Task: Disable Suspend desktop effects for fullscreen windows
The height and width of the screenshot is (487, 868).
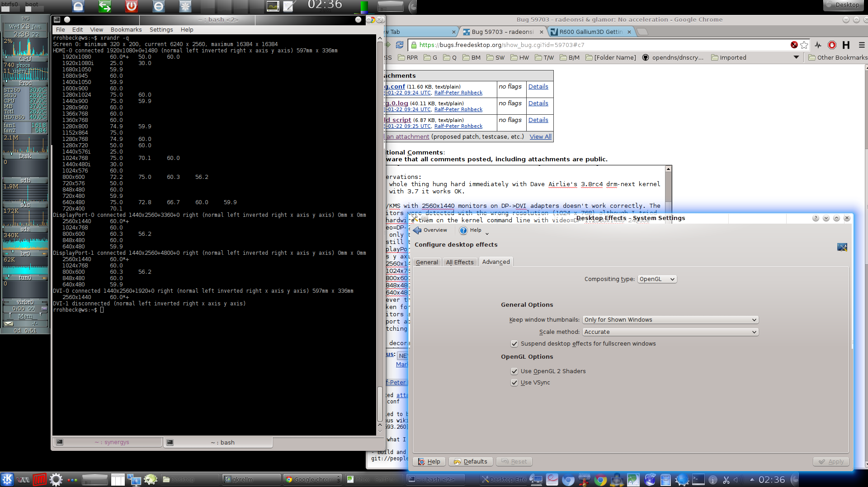Action: 514,344
